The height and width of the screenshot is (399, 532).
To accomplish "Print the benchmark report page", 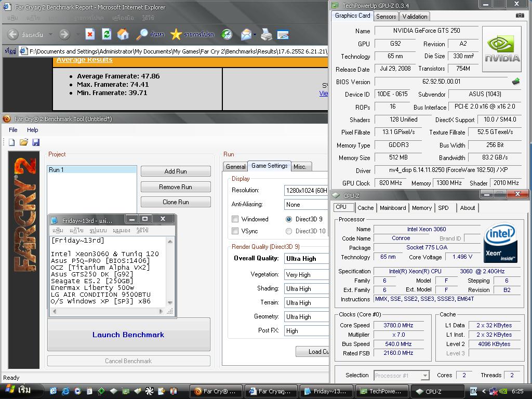I will tap(267, 34).
